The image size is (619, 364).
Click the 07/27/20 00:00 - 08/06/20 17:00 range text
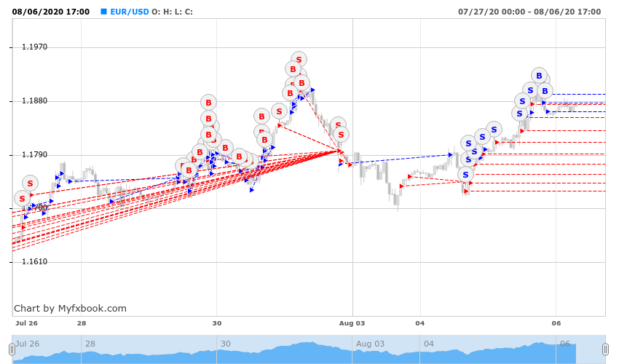point(529,12)
